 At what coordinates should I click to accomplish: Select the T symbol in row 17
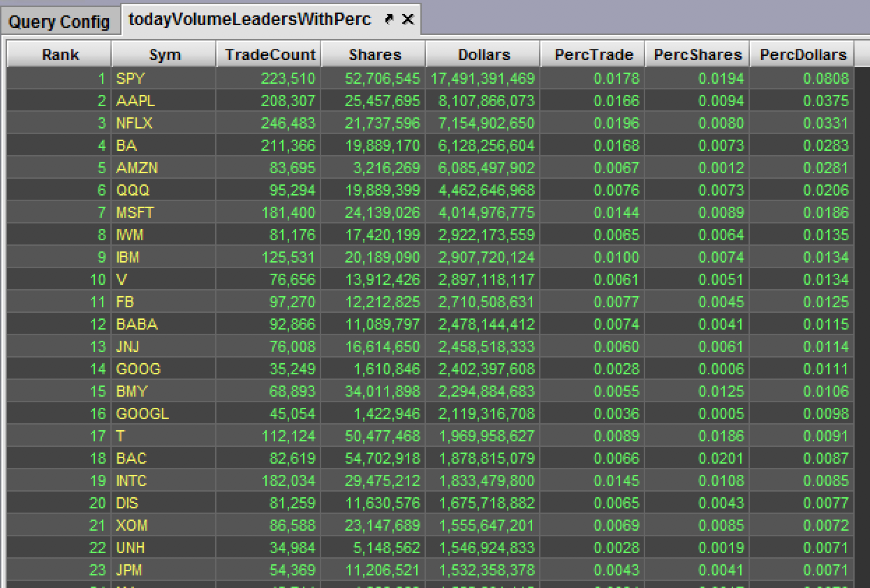164,436
